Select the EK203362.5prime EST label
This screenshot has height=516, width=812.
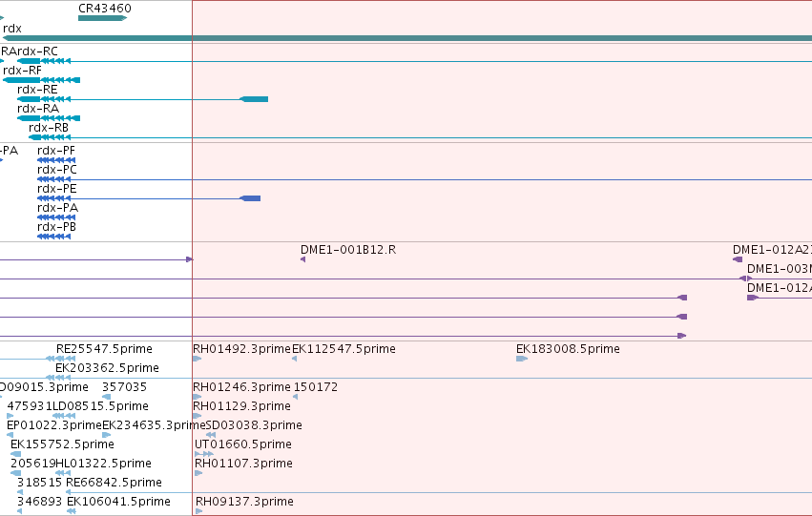coord(107,368)
